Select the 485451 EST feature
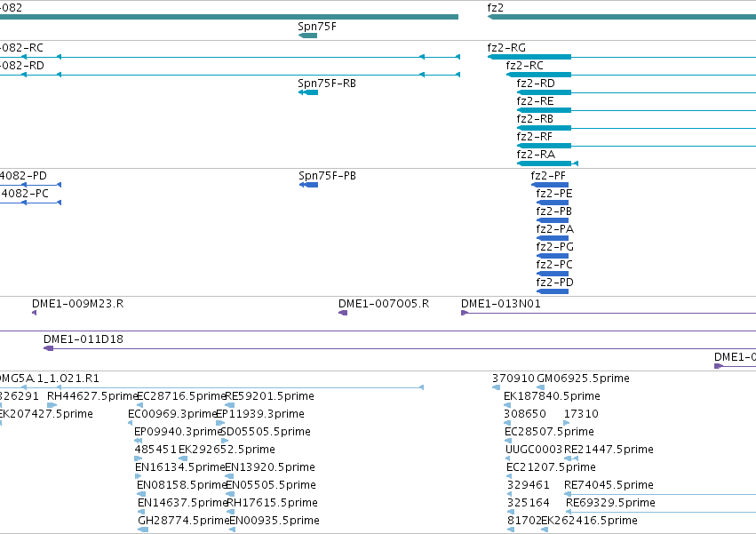Screen dimensions: 756x534 point(139,458)
